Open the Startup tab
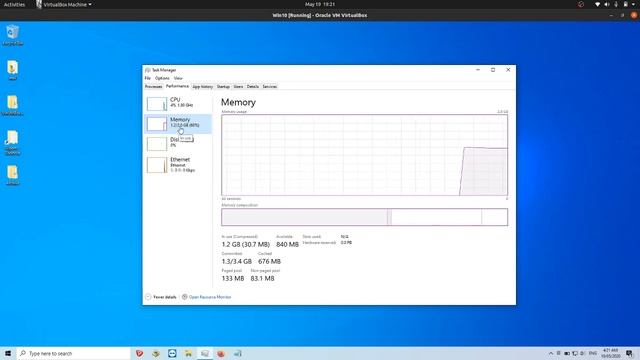 coord(223,87)
